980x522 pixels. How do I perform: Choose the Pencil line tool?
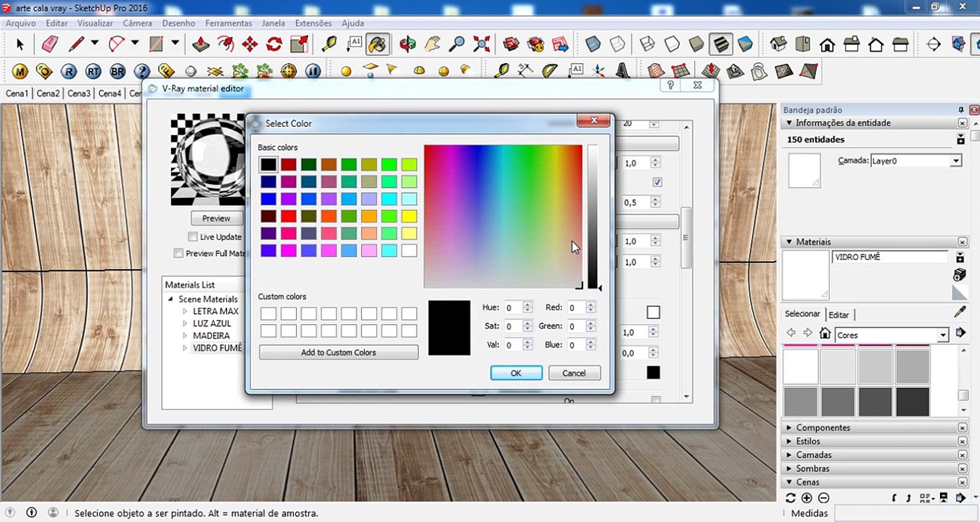click(76, 44)
